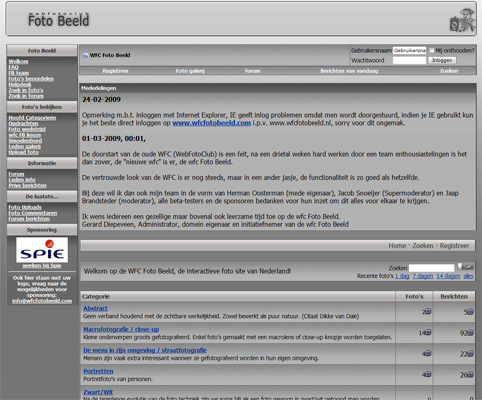Click the Zoeken search text field
Screen dimensions: 482x400
tap(432, 268)
